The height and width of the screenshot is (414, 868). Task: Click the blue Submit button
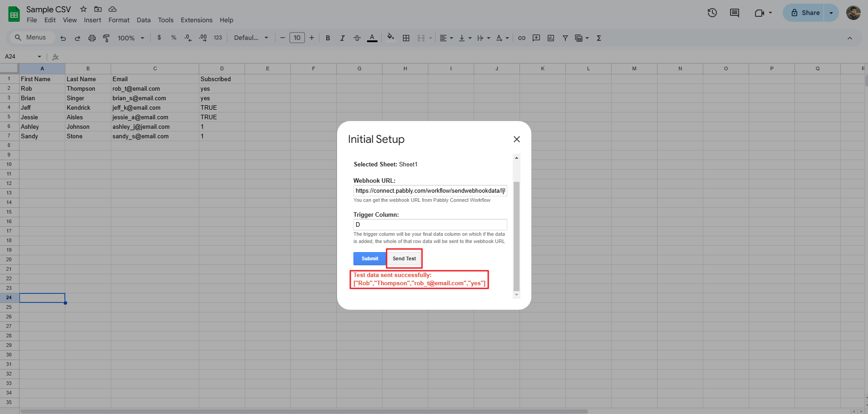[369, 258]
